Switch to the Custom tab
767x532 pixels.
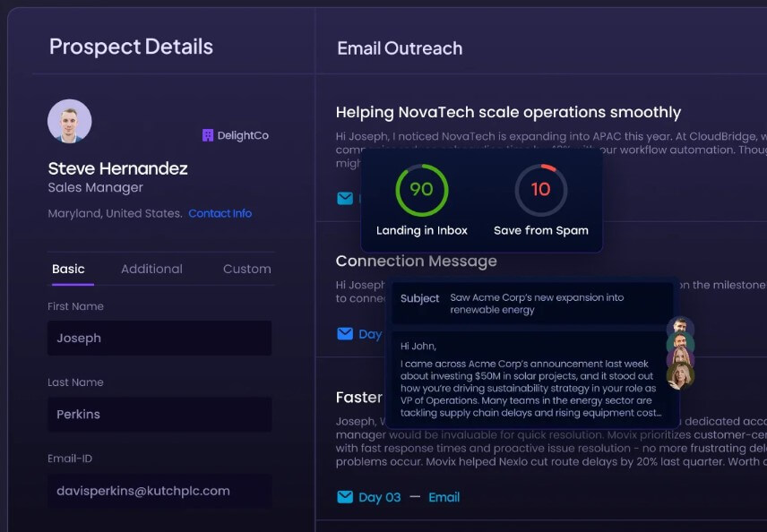point(247,269)
